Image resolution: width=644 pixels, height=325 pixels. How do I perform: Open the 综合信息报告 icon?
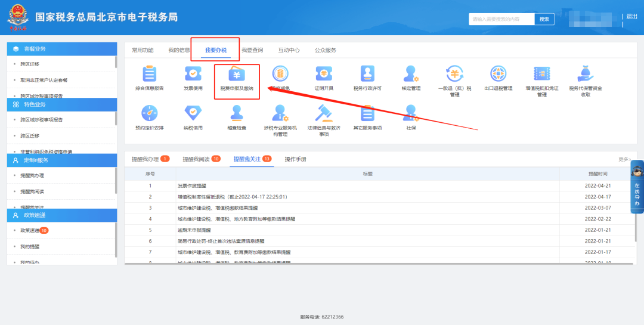tap(150, 74)
